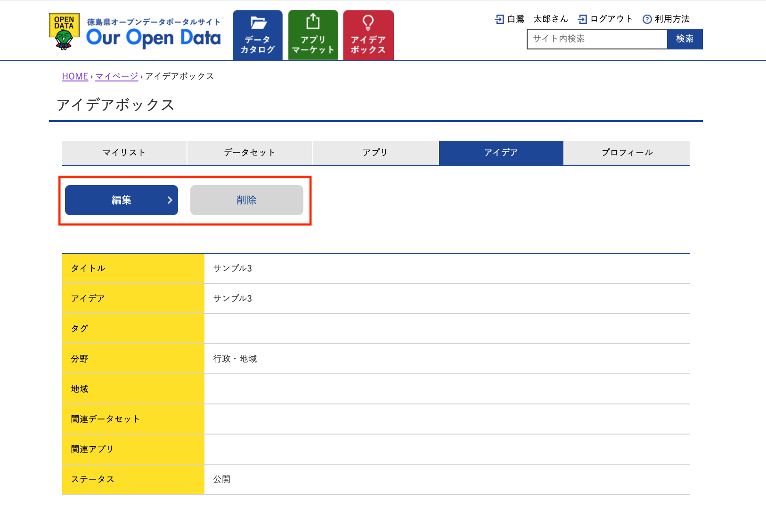Click the 分野 row label
Viewport: 766px width, 532px height.
(80, 359)
